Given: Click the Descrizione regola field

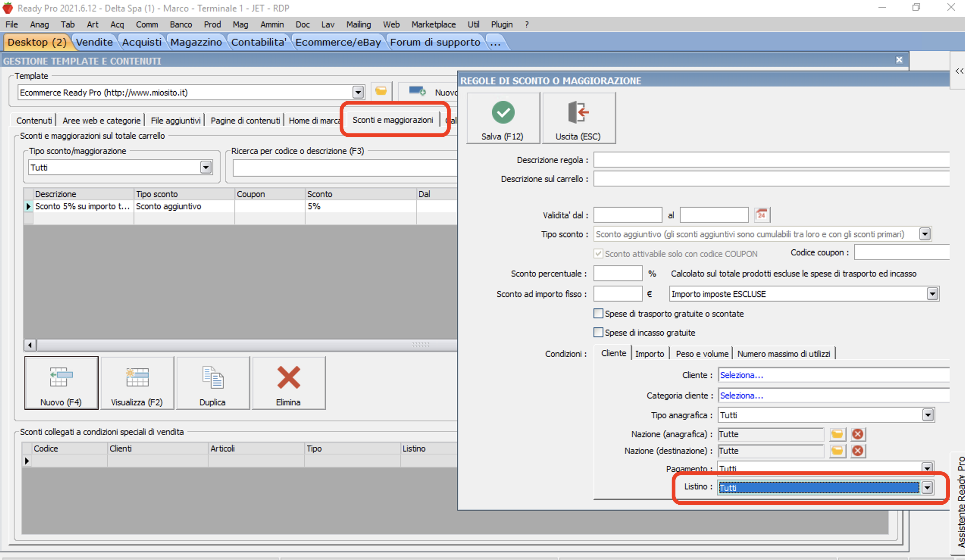Looking at the screenshot, I should pos(771,160).
